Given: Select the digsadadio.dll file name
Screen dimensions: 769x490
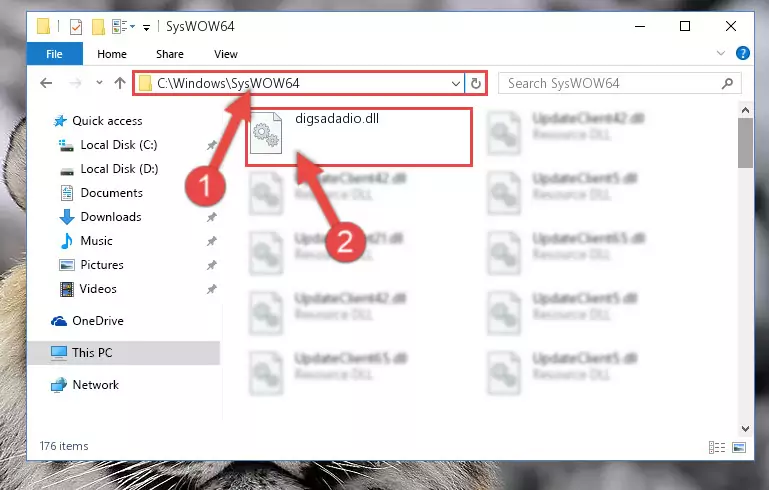Looking at the screenshot, I should pyautogui.click(x=337, y=119).
